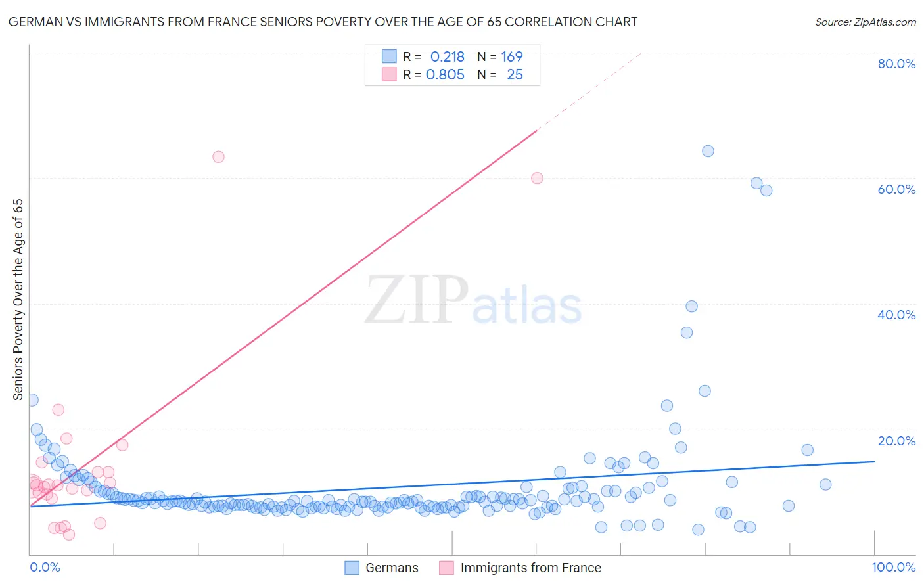The width and height of the screenshot is (924, 586).
Task: Click the N = 169 sample count
Action: [x=500, y=56]
